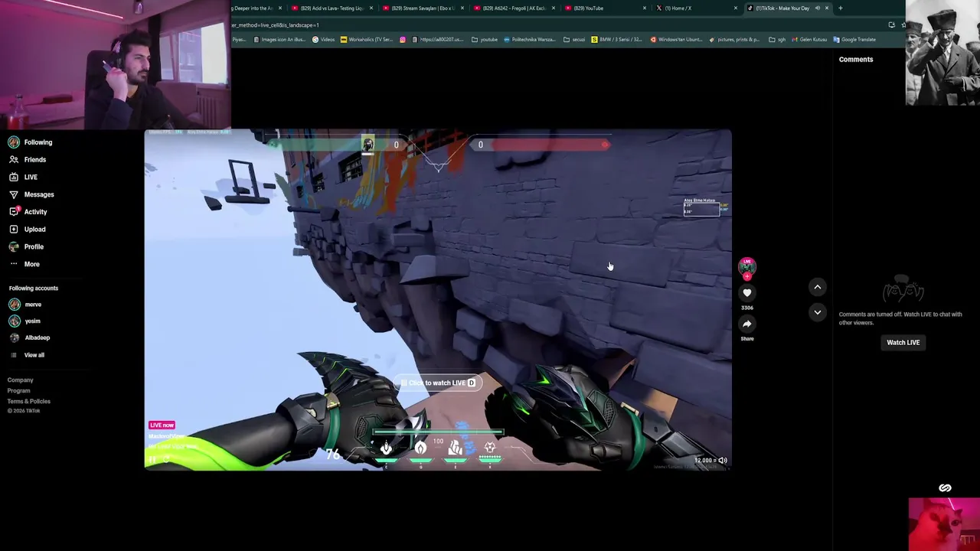The height and width of the screenshot is (551, 980).
Task: Open the Comments panel header
Action: tap(856, 60)
